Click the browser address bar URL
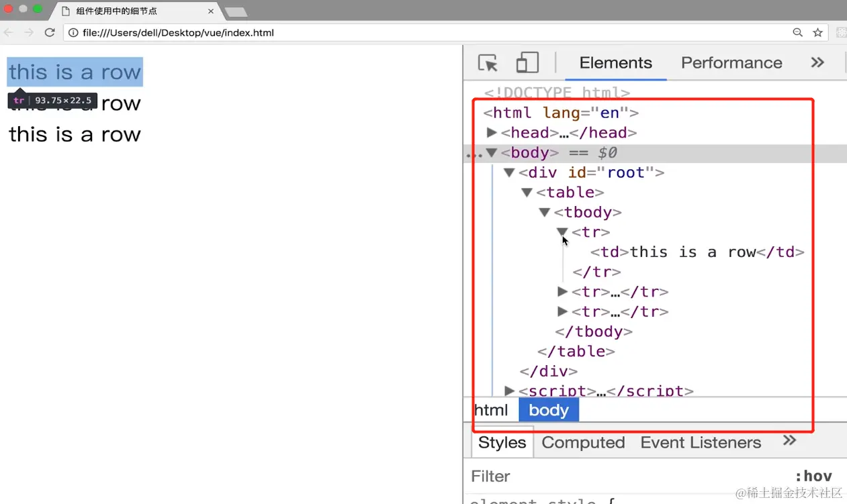 [178, 32]
